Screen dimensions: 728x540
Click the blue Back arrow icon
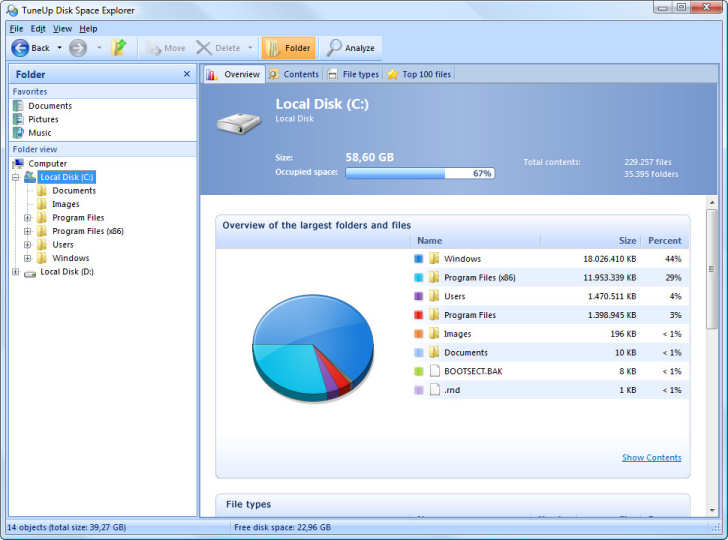point(20,48)
